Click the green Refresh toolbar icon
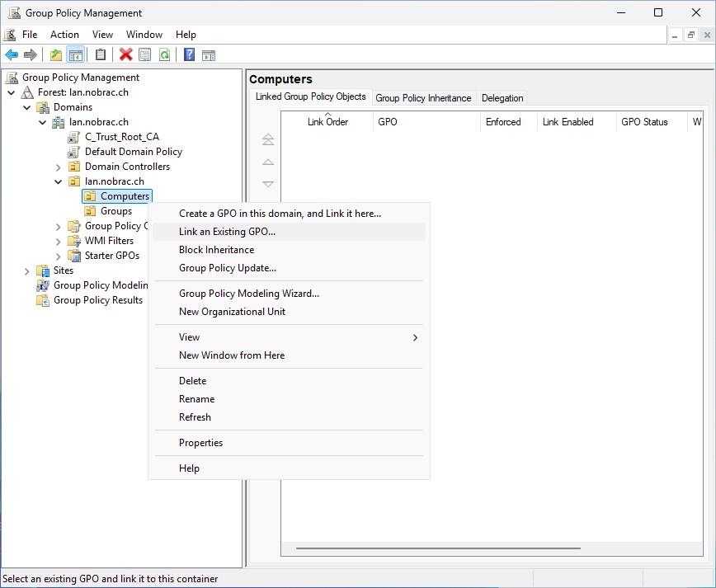This screenshot has width=716, height=588. (164, 55)
